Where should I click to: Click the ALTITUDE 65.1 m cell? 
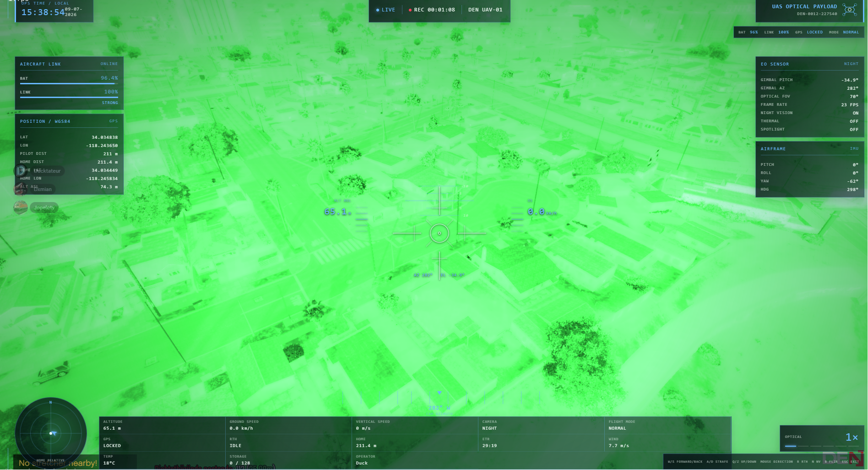pos(163,426)
